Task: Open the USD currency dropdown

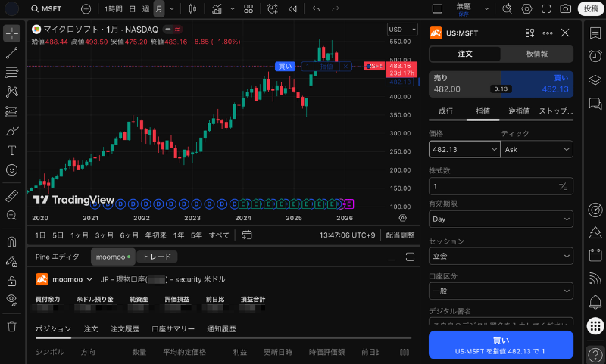Action: click(x=402, y=30)
